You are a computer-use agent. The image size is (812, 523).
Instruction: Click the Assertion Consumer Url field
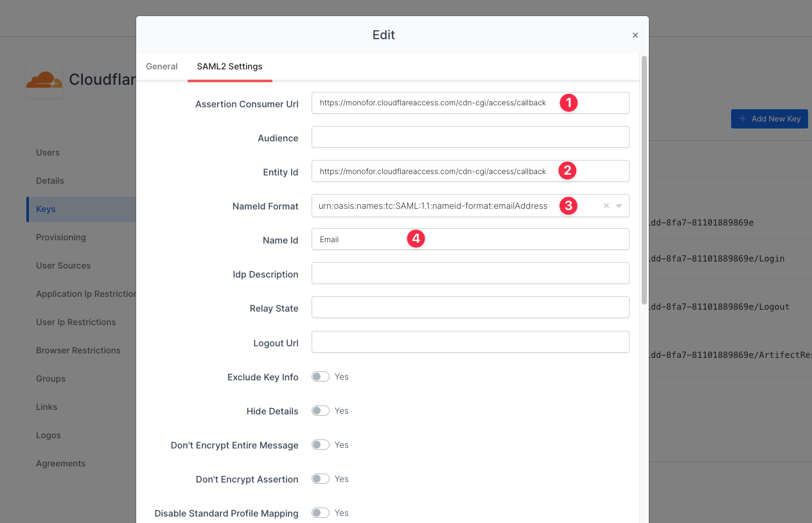(437, 103)
